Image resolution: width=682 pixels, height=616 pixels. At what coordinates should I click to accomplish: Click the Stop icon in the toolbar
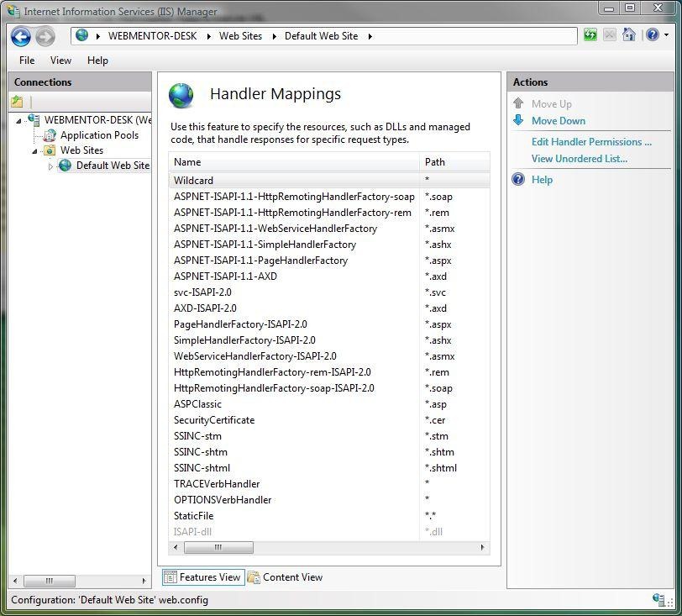(610, 34)
